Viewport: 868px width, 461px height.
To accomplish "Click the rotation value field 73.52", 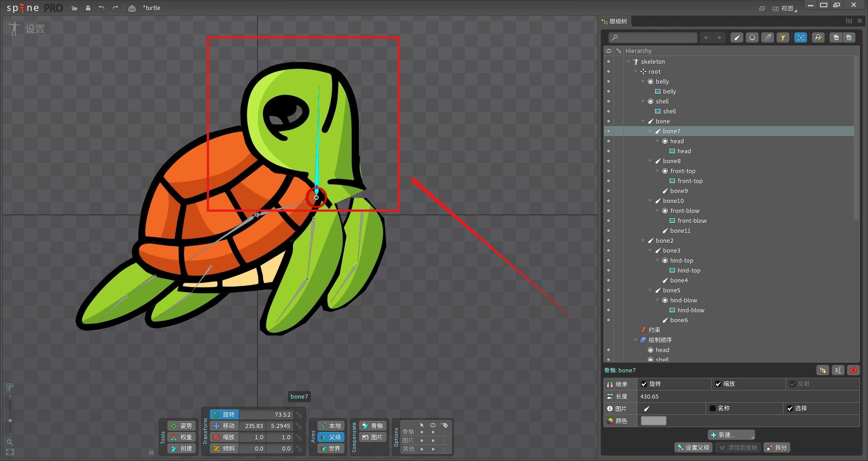I will pyautogui.click(x=266, y=414).
